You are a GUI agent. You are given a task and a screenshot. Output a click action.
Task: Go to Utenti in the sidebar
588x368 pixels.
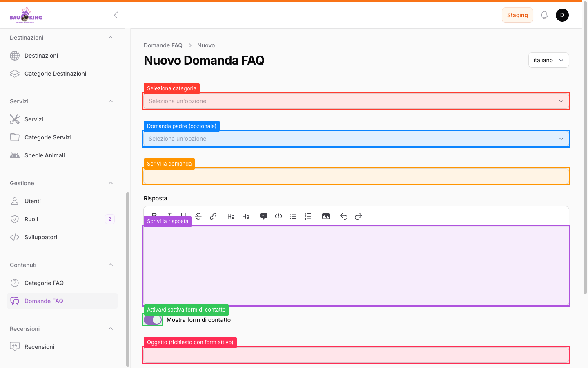click(33, 201)
